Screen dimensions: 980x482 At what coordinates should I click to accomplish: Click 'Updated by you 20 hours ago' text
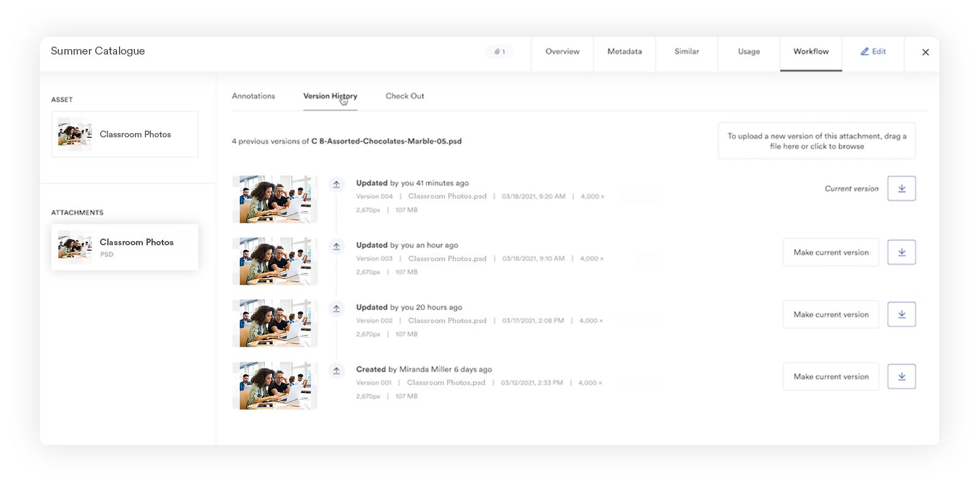[409, 307]
